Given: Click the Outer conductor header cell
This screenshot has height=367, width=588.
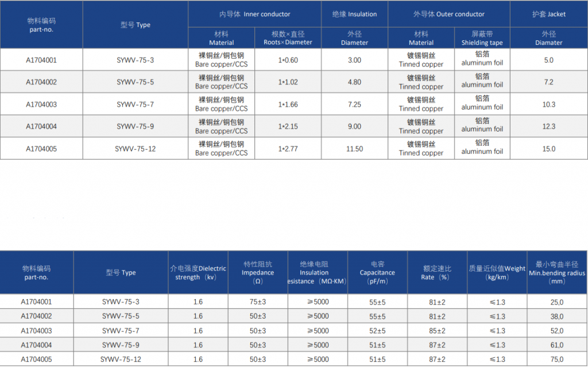Looking at the screenshot, I should coord(449,14).
